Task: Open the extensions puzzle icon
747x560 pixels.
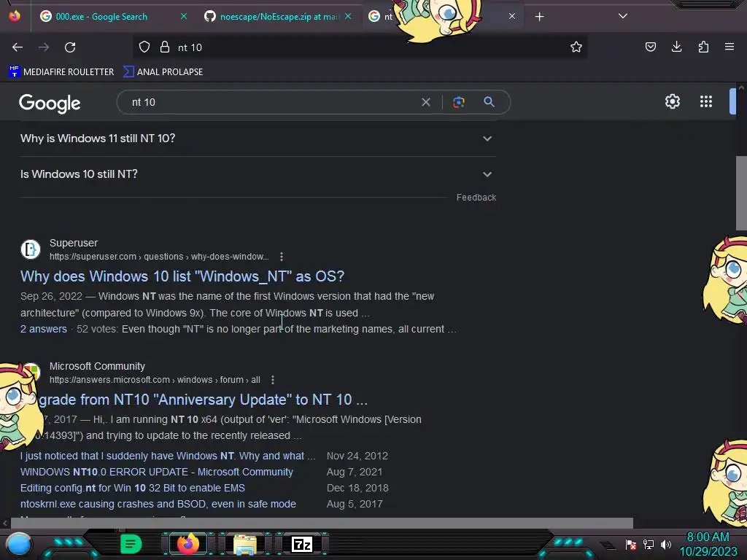Action: 703,47
